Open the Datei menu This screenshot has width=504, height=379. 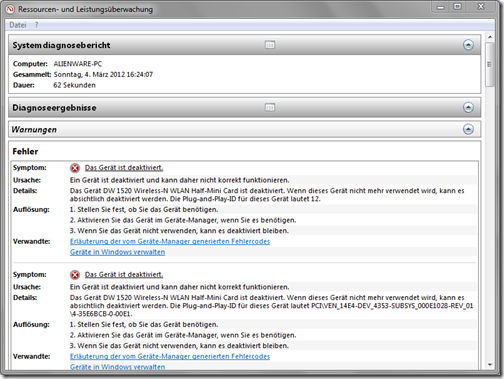pos(18,25)
